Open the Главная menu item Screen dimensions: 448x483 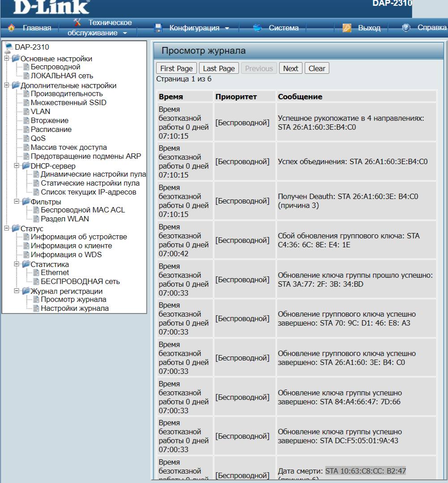tap(37, 28)
